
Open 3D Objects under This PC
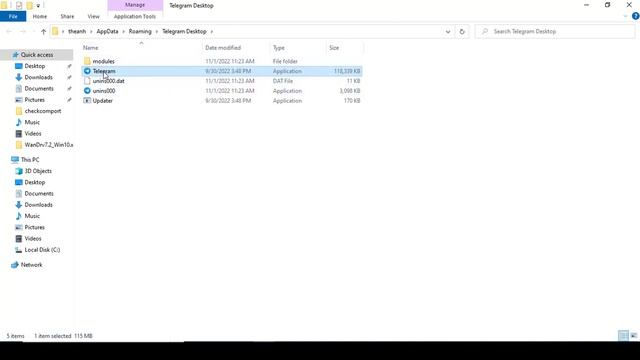[38, 171]
